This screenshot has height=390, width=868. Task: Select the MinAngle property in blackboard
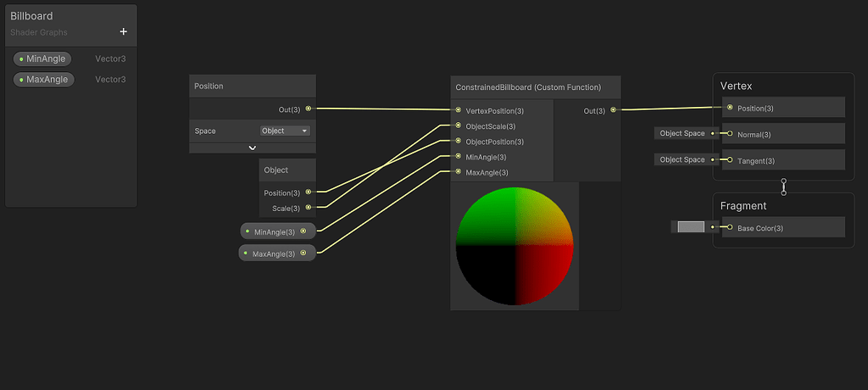click(x=44, y=58)
